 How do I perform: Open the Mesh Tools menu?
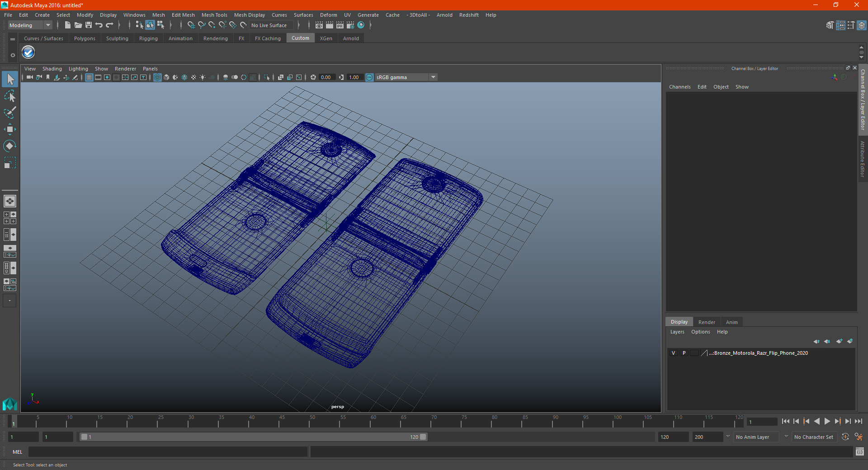214,15
